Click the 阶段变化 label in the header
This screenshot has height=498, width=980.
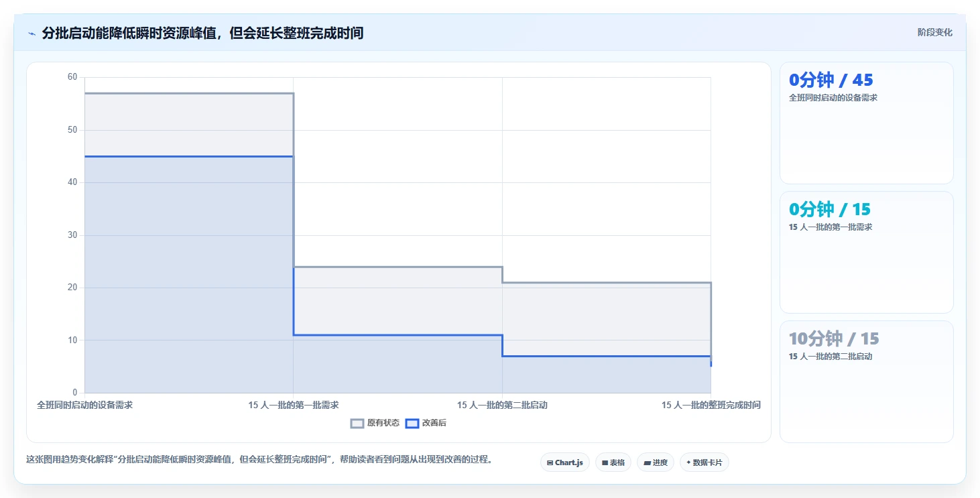tap(934, 33)
